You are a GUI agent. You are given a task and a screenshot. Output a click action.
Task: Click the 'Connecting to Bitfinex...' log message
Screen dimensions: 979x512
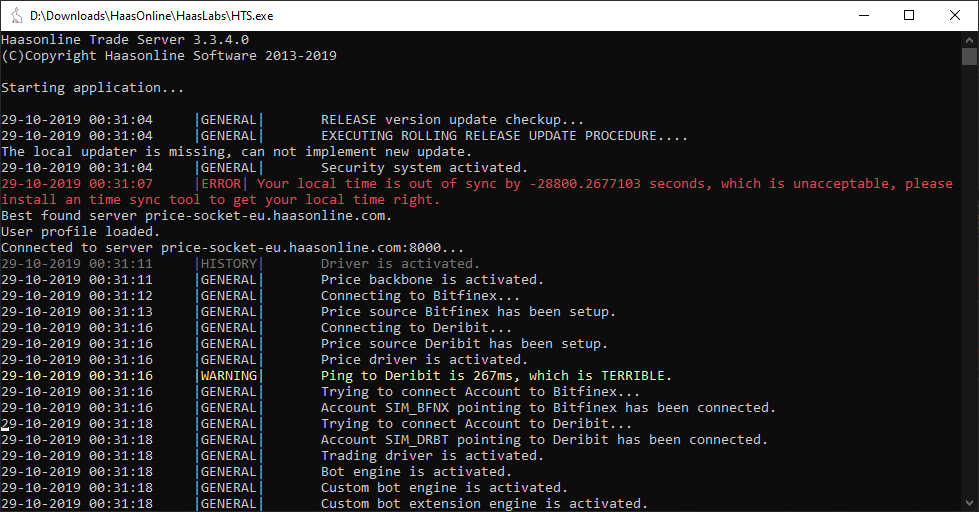420,295
